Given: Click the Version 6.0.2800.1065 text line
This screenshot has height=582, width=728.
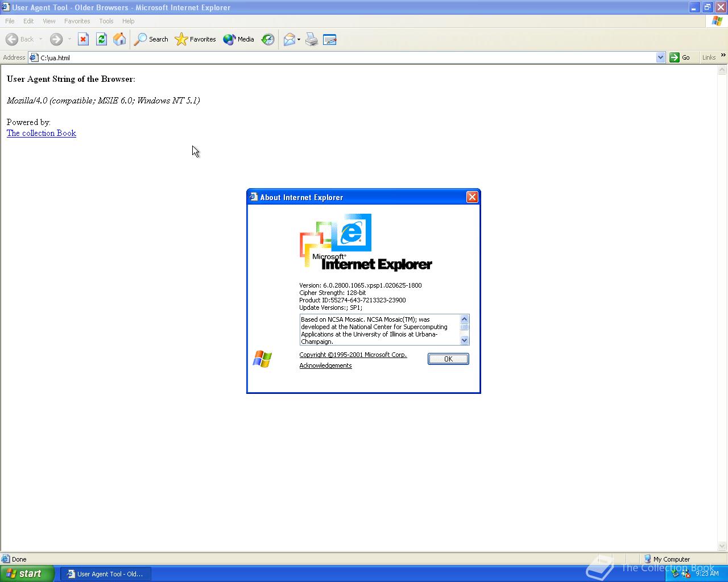Looking at the screenshot, I should (361, 285).
